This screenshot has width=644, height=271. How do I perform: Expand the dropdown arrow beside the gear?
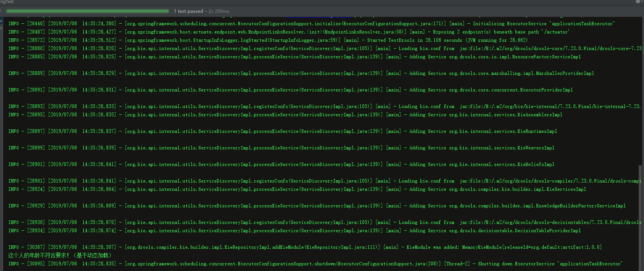pos(642,2)
